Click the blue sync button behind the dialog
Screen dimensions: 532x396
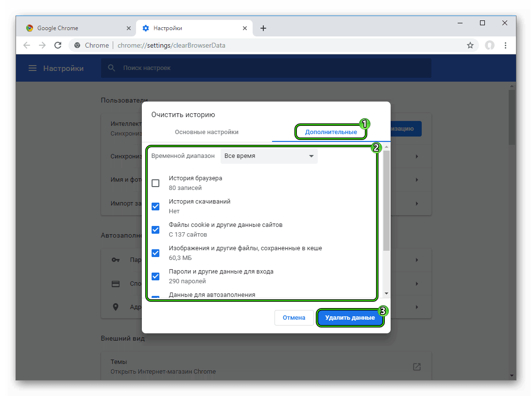click(x=406, y=129)
